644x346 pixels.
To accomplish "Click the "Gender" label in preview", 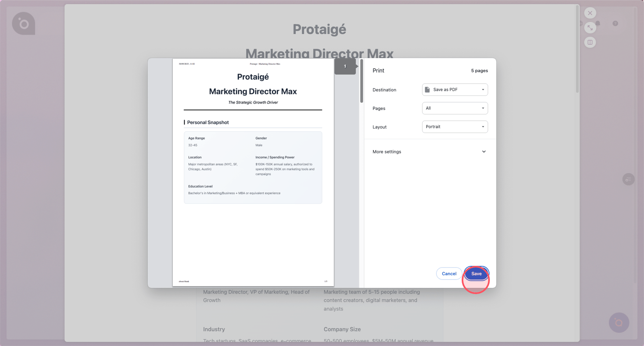I will (261, 138).
